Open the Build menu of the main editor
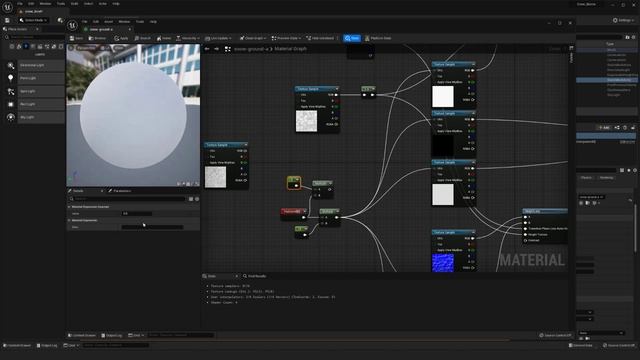The height and width of the screenshot is (360, 640). pos(74,4)
